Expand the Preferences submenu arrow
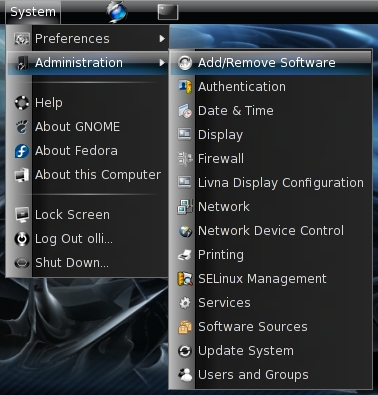This screenshot has height=395, width=378. point(162,39)
